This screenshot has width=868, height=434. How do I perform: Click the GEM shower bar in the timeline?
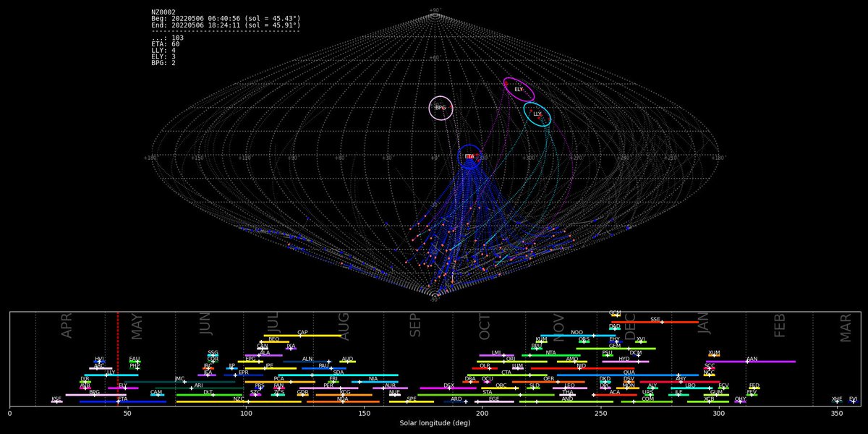pos(616,348)
